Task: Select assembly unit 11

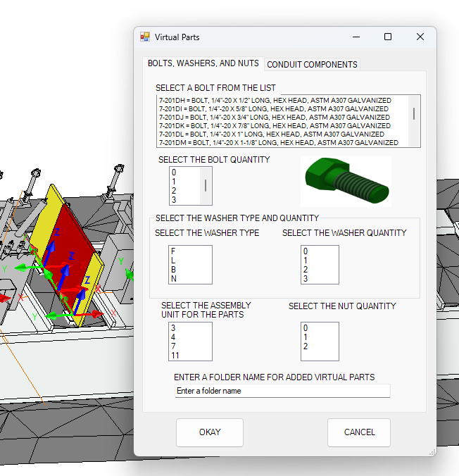Action: [x=190, y=355]
